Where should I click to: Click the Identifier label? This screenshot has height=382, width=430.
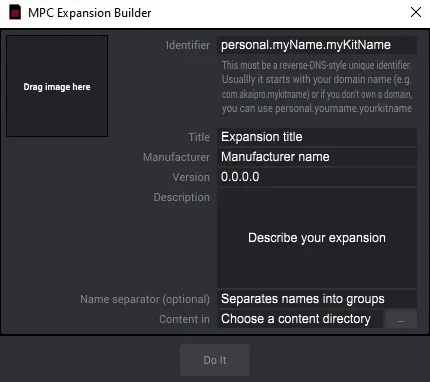[x=188, y=45]
